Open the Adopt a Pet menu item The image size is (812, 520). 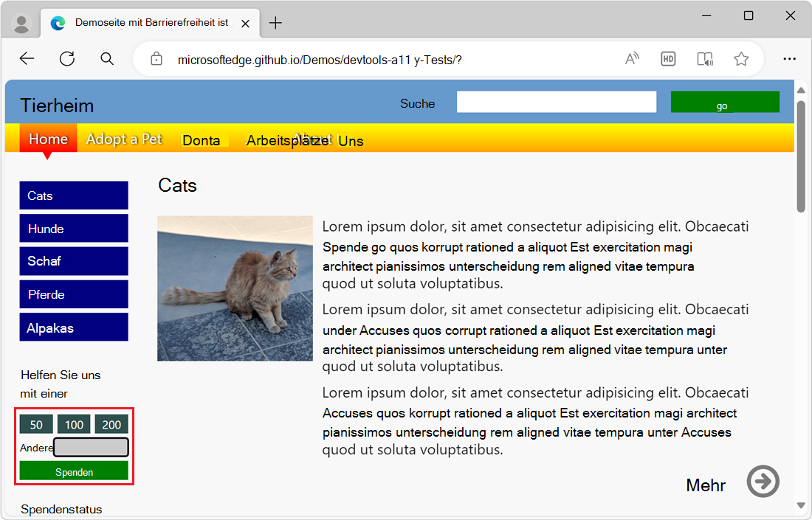pos(124,139)
